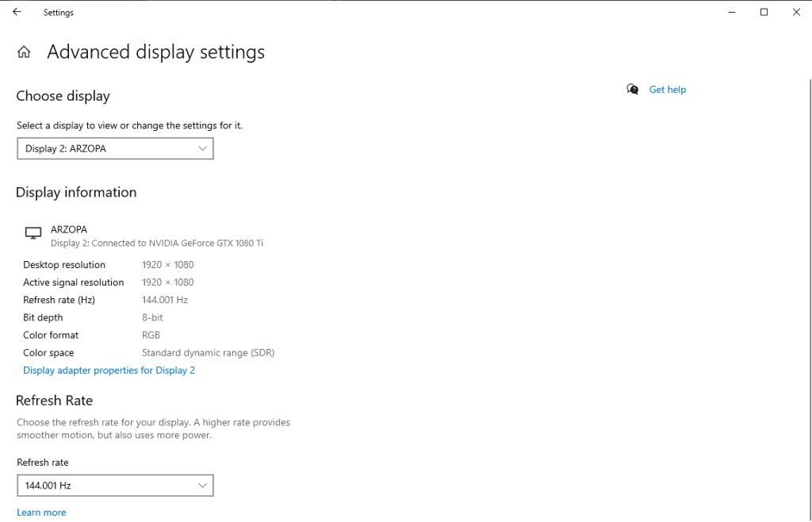This screenshot has width=812, height=522.
Task: Open the Choose display combo box
Action: tap(115, 148)
